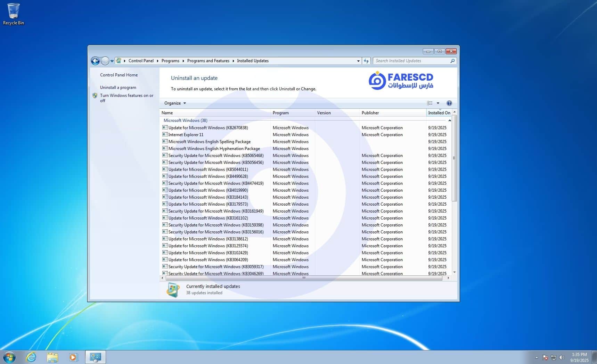Click the volume speaker tray icon

(562, 357)
